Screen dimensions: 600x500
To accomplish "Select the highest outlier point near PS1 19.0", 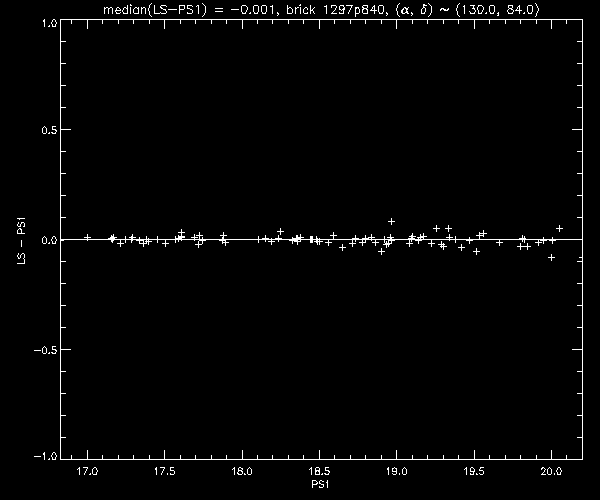I will click(x=391, y=221).
